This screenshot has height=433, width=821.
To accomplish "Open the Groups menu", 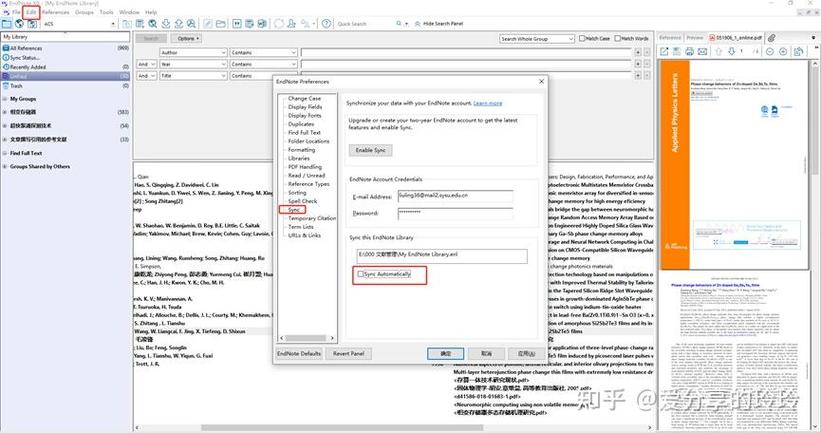I will click(84, 12).
